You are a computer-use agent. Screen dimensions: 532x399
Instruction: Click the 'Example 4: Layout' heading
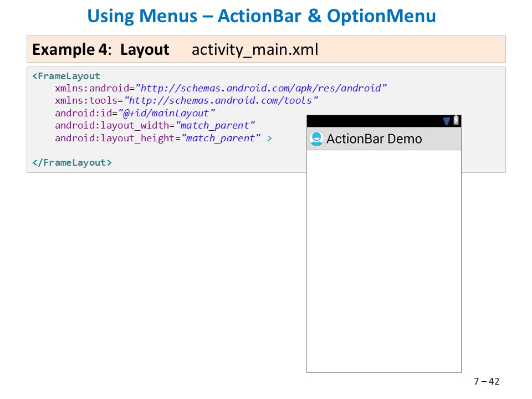click(100, 49)
